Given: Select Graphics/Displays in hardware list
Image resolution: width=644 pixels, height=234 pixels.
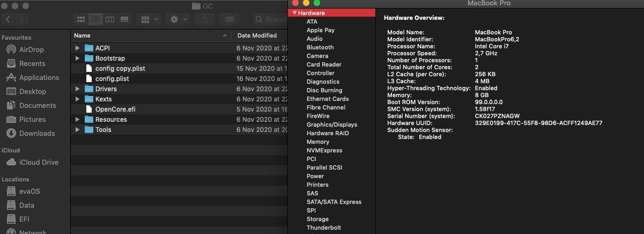Looking at the screenshot, I should tap(332, 125).
